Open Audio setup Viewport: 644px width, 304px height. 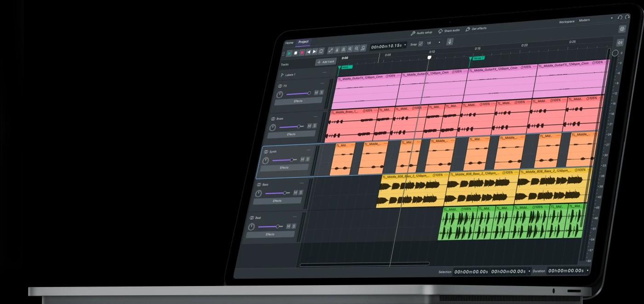point(421,33)
